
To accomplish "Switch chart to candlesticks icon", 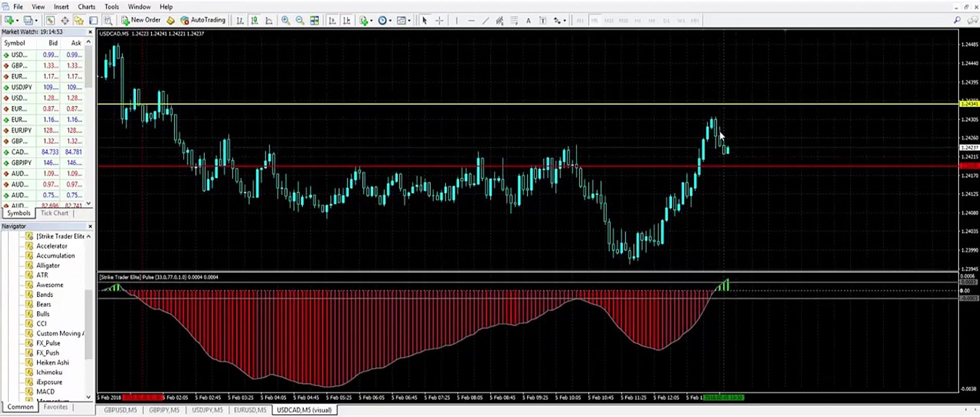I will click(255, 20).
